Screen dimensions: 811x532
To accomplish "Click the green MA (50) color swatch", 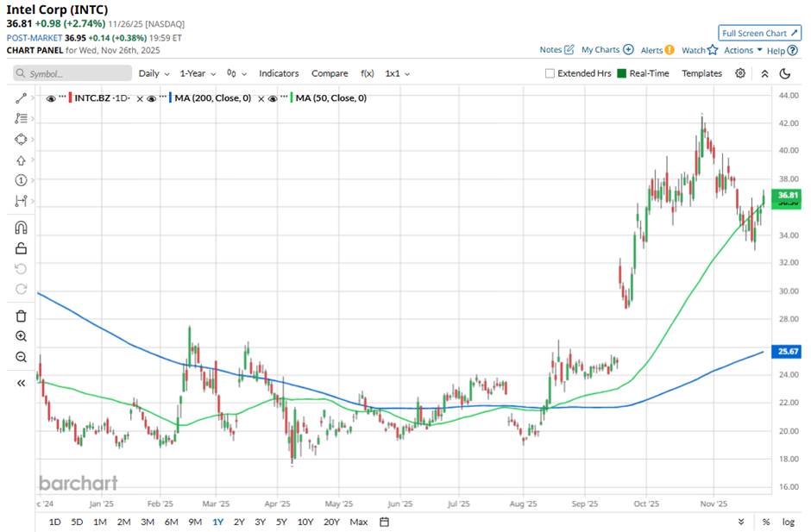I will tap(292, 98).
